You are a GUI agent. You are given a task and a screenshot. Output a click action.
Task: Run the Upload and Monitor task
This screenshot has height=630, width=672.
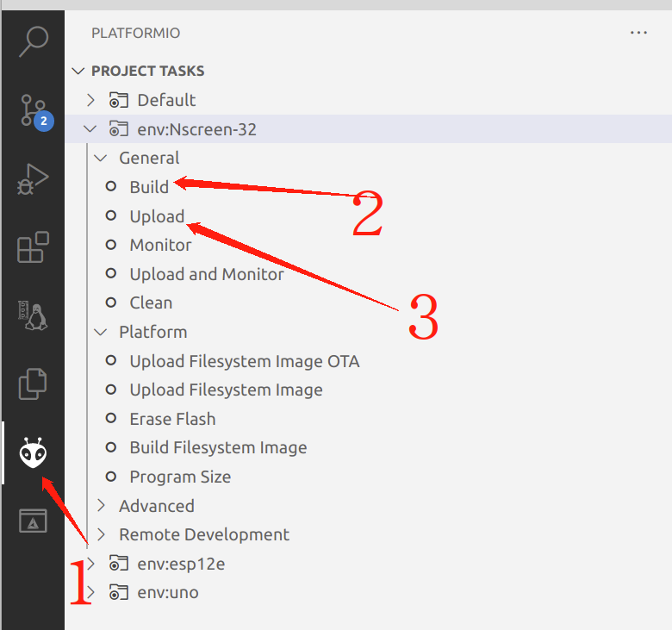[x=206, y=274]
